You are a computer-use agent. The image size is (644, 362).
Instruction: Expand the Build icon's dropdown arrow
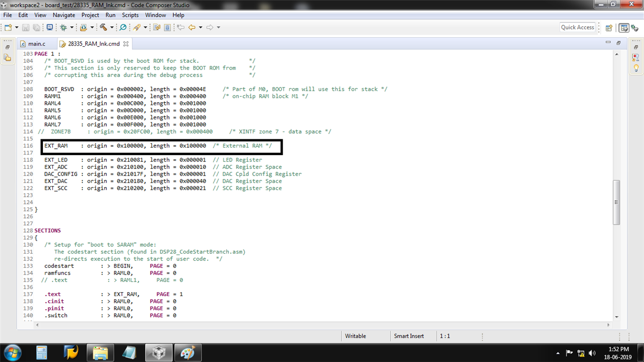click(112, 27)
